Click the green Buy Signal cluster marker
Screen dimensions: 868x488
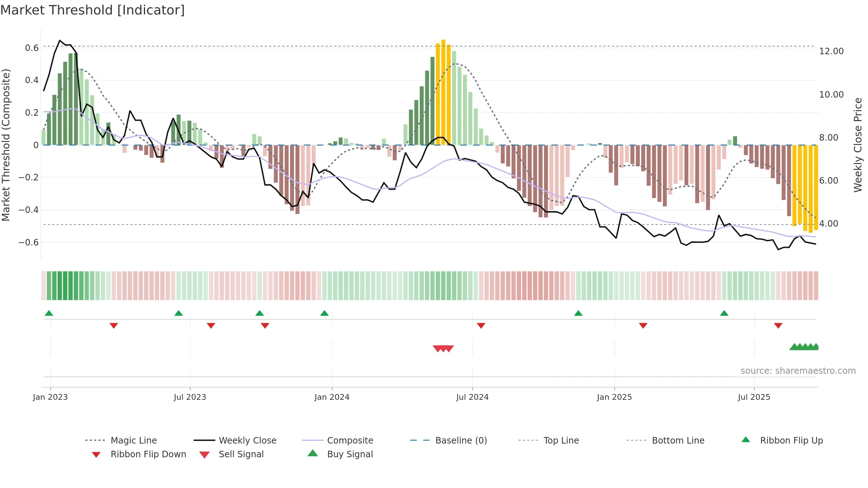pyautogui.click(x=804, y=347)
